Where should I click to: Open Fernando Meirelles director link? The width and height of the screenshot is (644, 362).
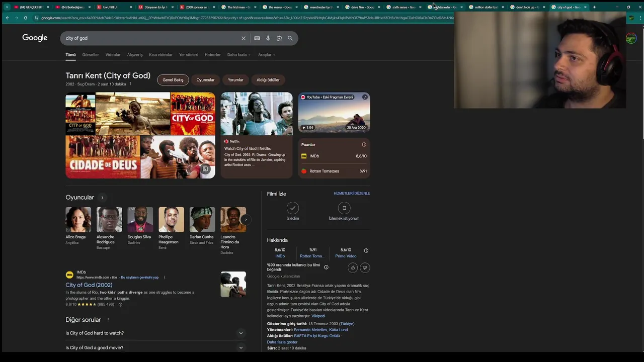pos(310,330)
